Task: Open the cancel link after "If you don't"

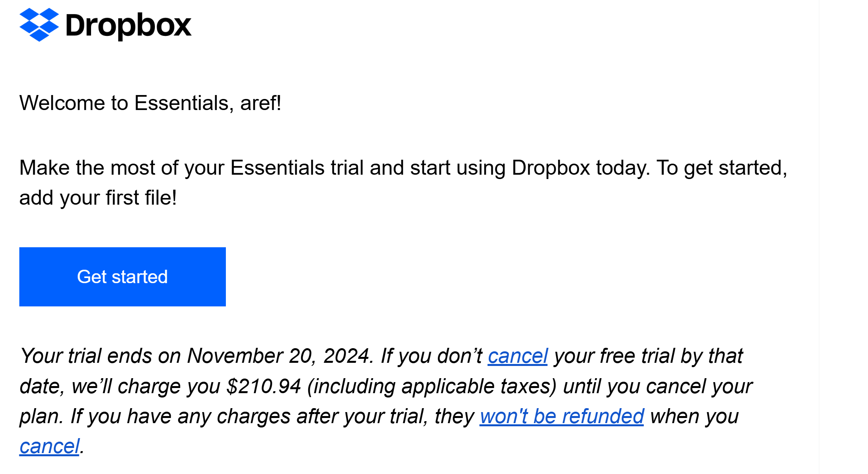Action: point(518,356)
